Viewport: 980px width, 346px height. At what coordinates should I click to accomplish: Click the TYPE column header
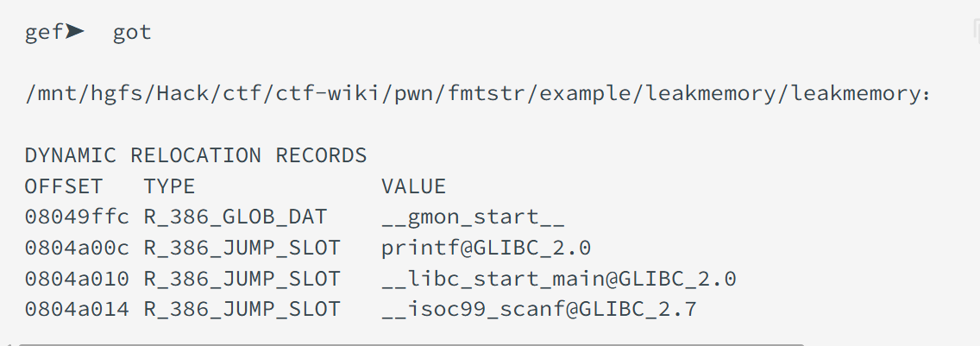pyautogui.click(x=169, y=186)
